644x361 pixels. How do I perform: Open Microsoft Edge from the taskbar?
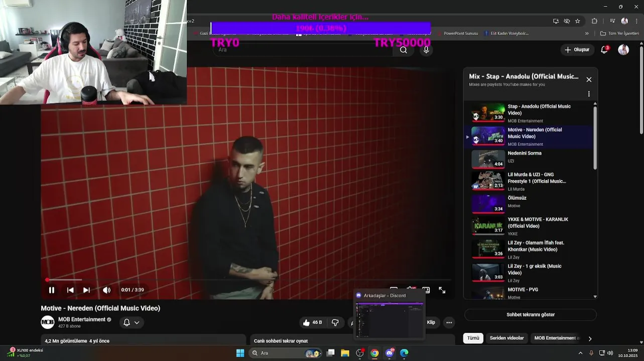(404, 353)
